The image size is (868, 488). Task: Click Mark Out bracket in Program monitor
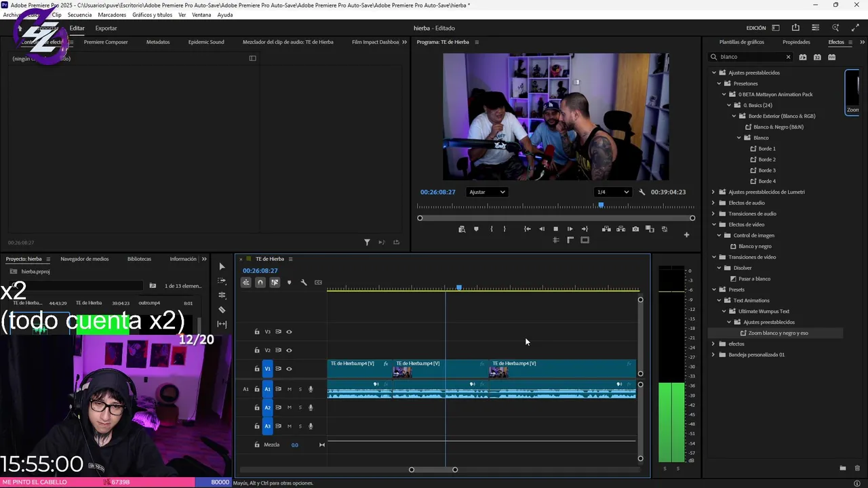point(505,229)
